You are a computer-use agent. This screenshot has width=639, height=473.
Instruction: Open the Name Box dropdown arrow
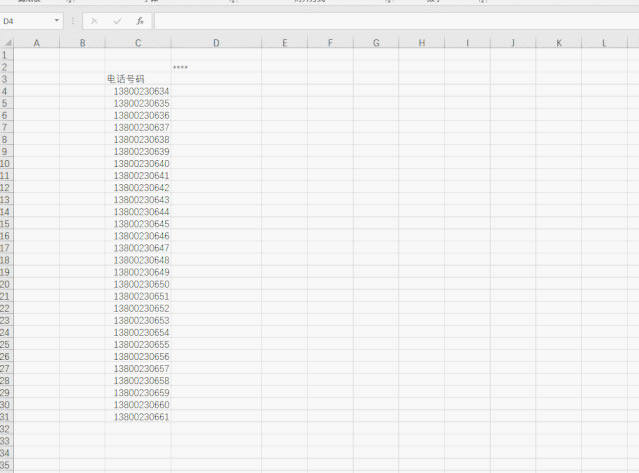coord(56,20)
